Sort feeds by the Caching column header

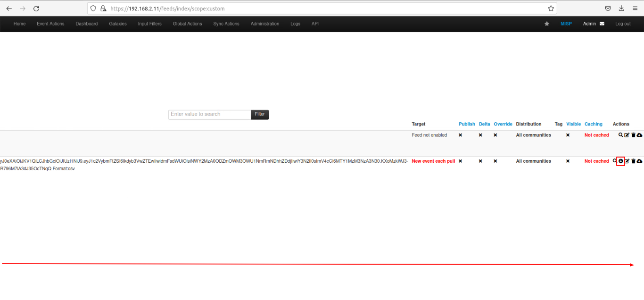point(593,124)
